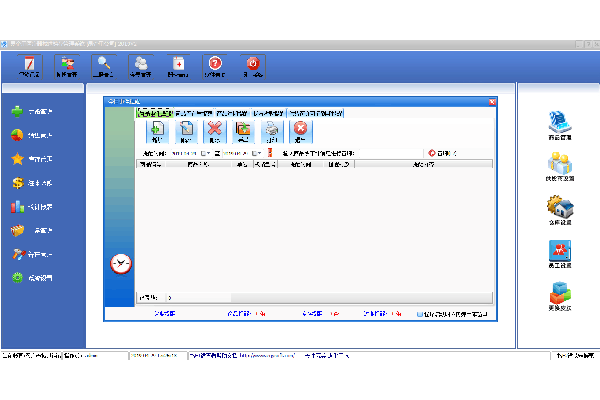Image resolution: width=600 pixels, height=400 pixels.
Task: Click the widest last column header in the table
Action: 424,165
